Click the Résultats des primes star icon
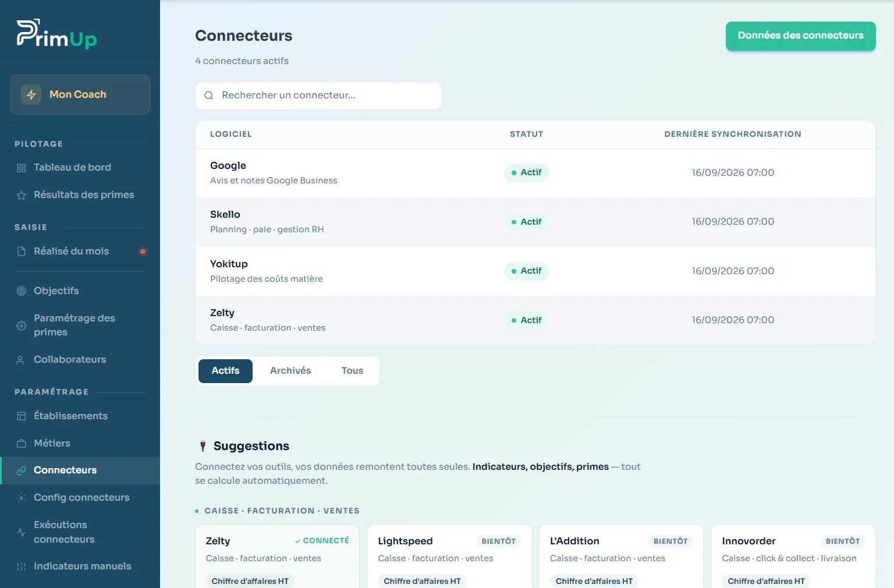 [x=22, y=195]
